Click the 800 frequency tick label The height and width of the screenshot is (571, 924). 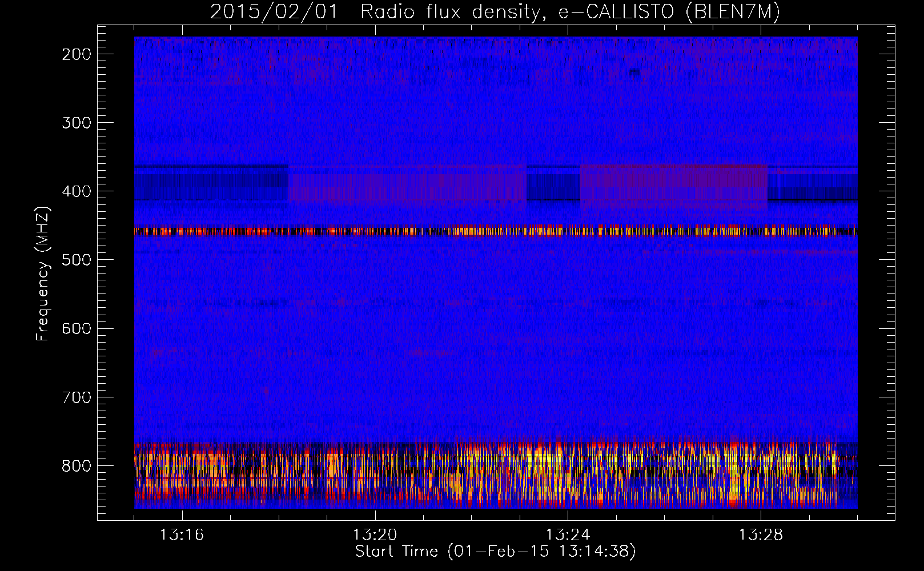(x=77, y=465)
